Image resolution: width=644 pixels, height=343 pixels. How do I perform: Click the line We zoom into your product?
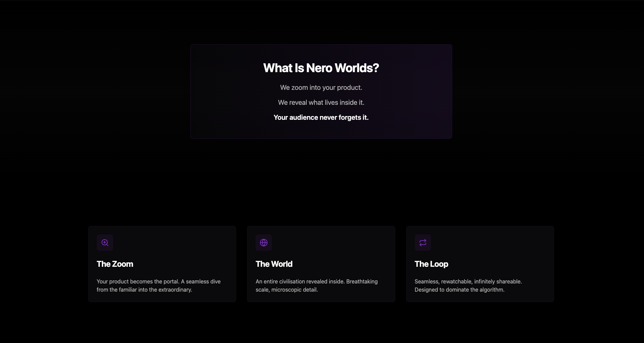coord(321,87)
